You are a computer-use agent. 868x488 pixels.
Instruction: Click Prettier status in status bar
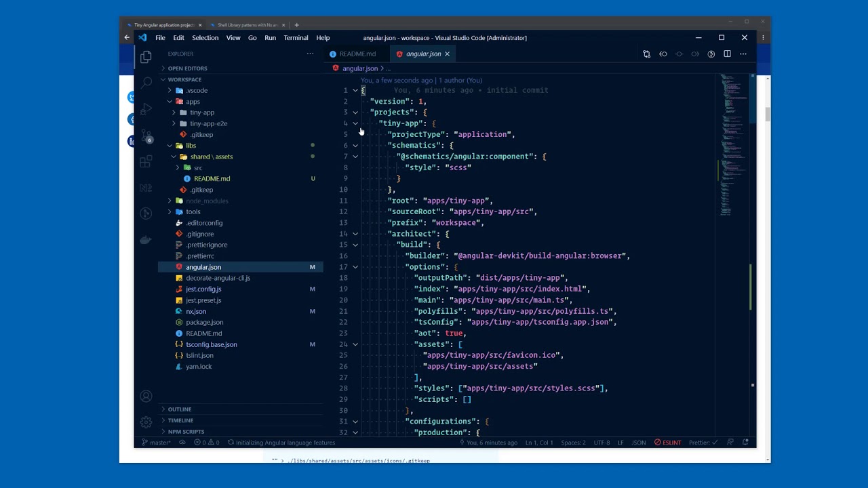point(703,443)
